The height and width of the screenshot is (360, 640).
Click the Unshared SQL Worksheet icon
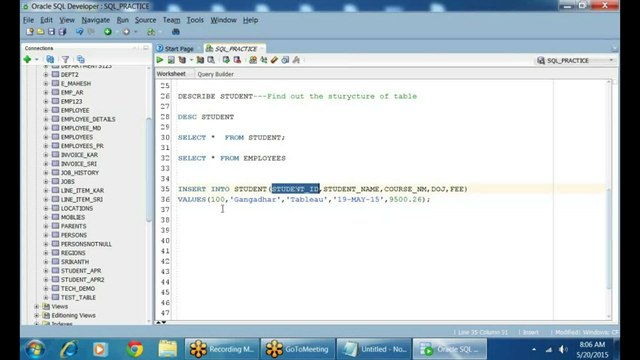point(253,60)
